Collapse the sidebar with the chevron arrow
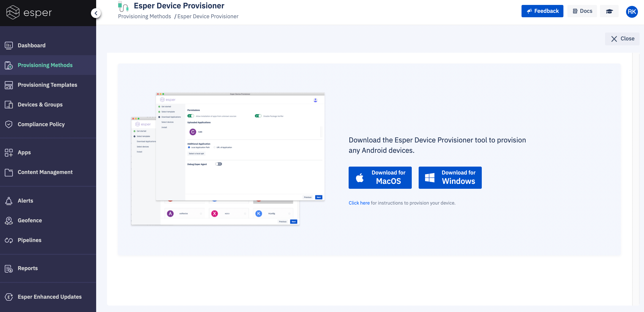This screenshot has height=312, width=644. click(96, 13)
